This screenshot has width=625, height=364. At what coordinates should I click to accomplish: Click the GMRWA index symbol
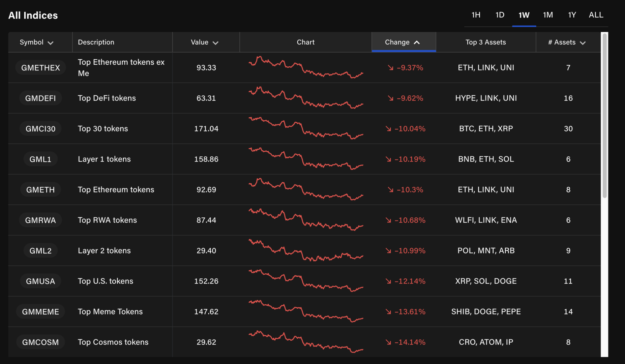pos(40,220)
